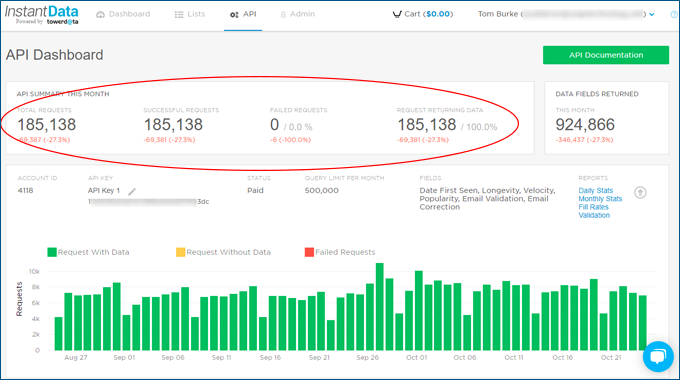Go to the Admin tab

[x=298, y=14]
